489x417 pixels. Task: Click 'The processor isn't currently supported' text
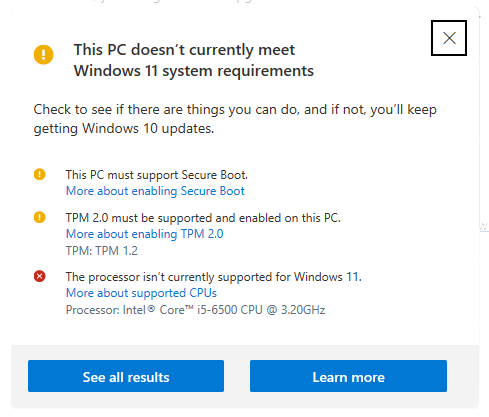point(214,277)
